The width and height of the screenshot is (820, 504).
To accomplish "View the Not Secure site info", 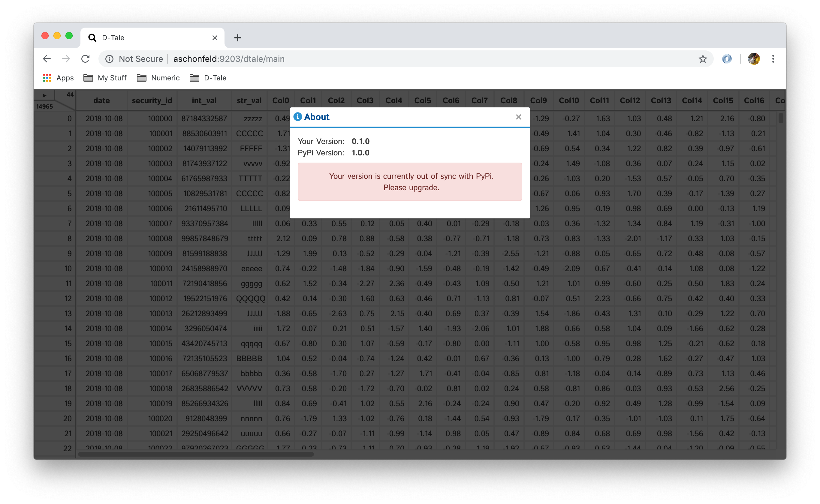I will coord(134,59).
